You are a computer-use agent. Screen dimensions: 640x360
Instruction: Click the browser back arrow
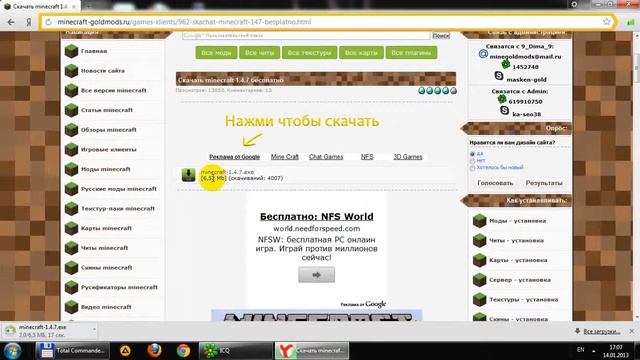tap(11, 22)
